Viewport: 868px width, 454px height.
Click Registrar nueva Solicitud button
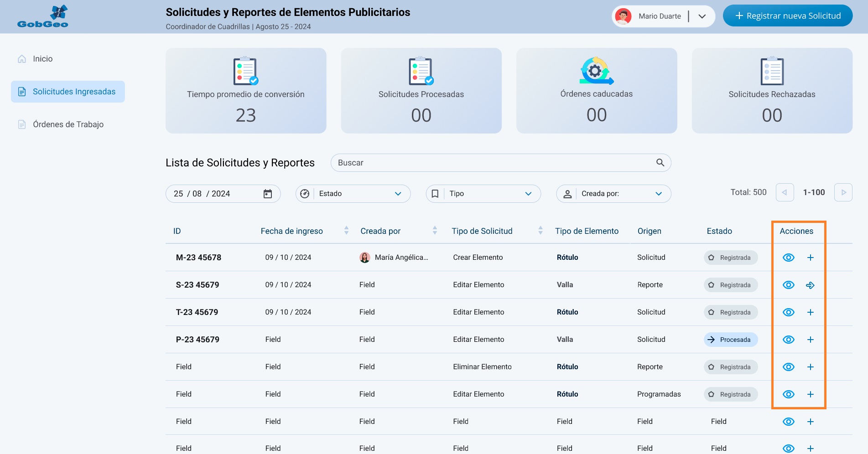click(x=787, y=16)
